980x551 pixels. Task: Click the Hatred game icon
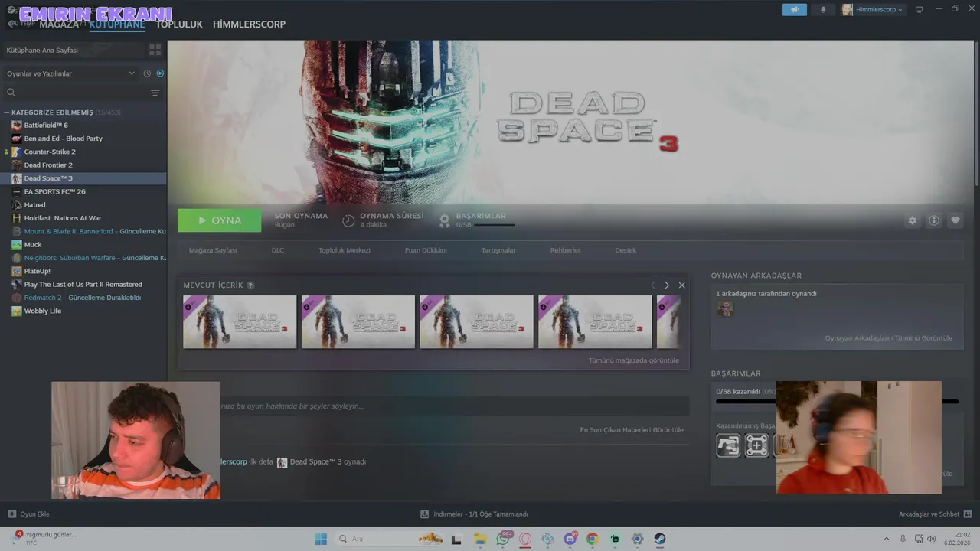coord(17,204)
